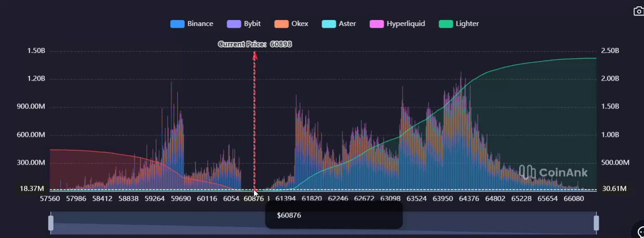Click the 66080 price axis label

(x=574, y=199)
